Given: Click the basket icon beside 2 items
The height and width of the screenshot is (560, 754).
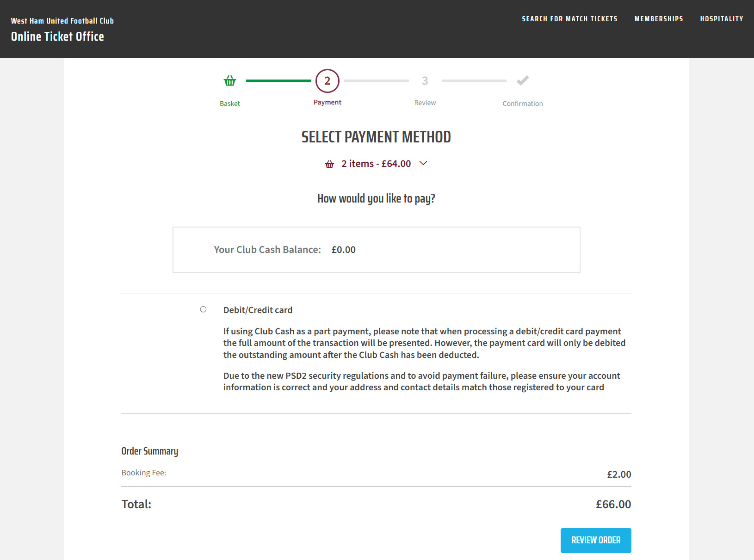Looking at the screenshot, I should [x=329, y=164].
